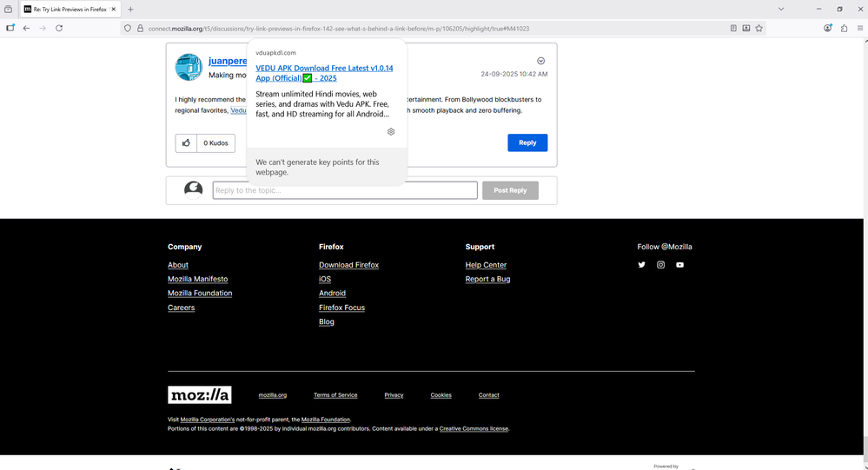868x470 pixels.
Task: Toggle Reader View in the address bar
Action: pos(733,28)
